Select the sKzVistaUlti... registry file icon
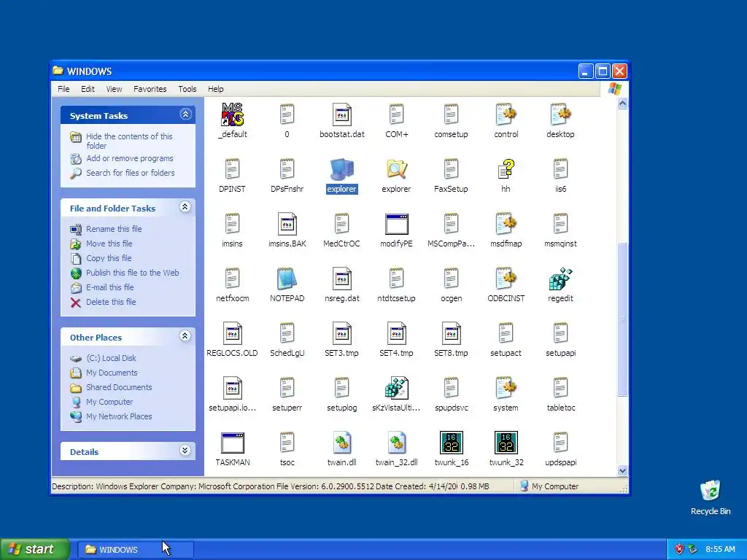 [x=396, y=388]
